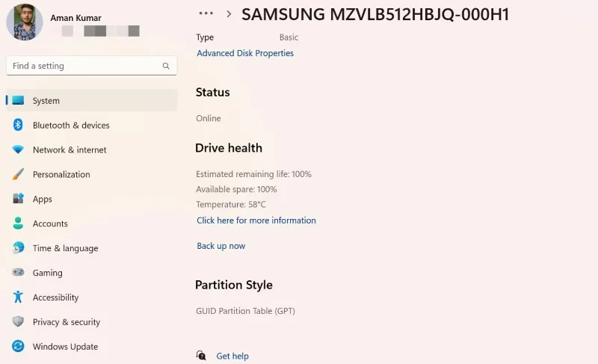The image size is (598, 364).
Task: Click the Back up now link
Action: tap(221, 246)
